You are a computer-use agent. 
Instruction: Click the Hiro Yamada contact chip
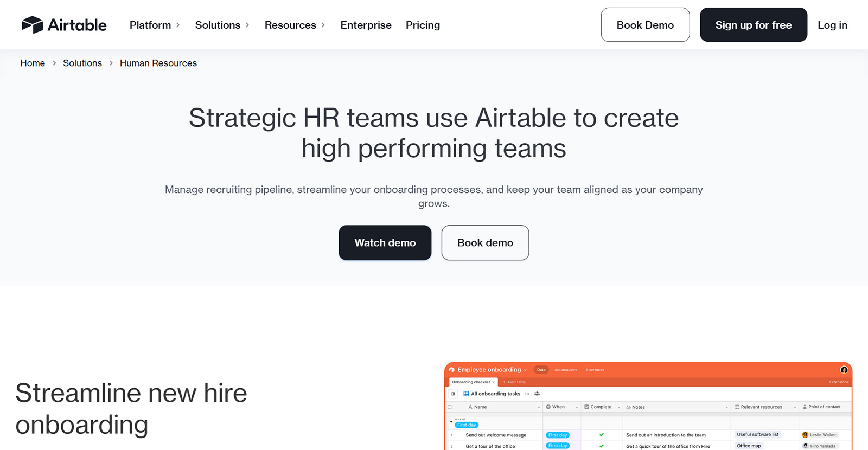820,446
